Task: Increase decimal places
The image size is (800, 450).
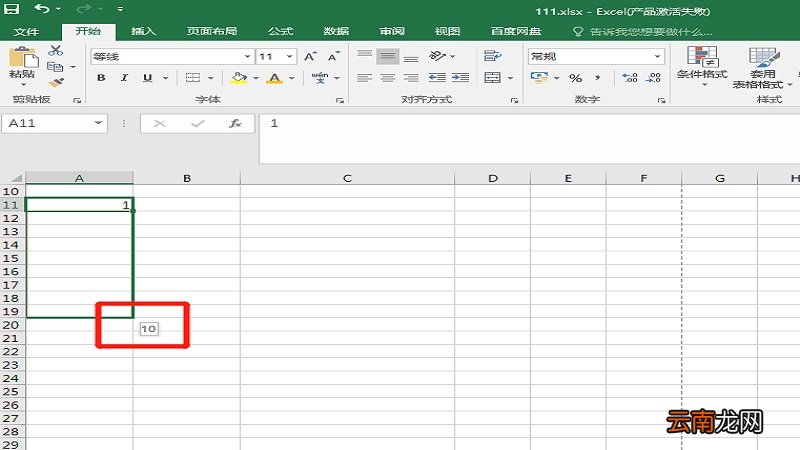Action: point(630,78)
